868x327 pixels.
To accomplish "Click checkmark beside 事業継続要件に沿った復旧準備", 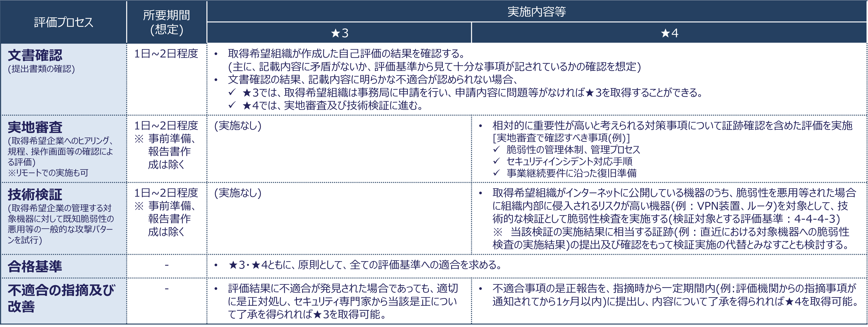I will (x=496, y=173).
